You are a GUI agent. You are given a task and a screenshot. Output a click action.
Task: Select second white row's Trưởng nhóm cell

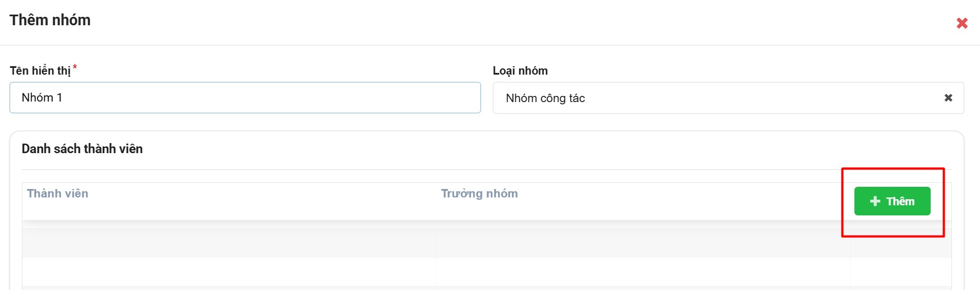coord(642,271)
